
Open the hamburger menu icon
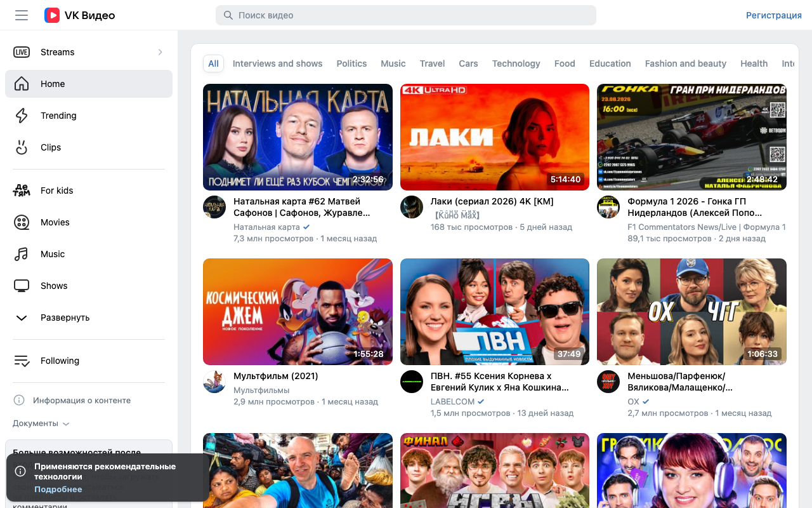click(x=22, y=15)
